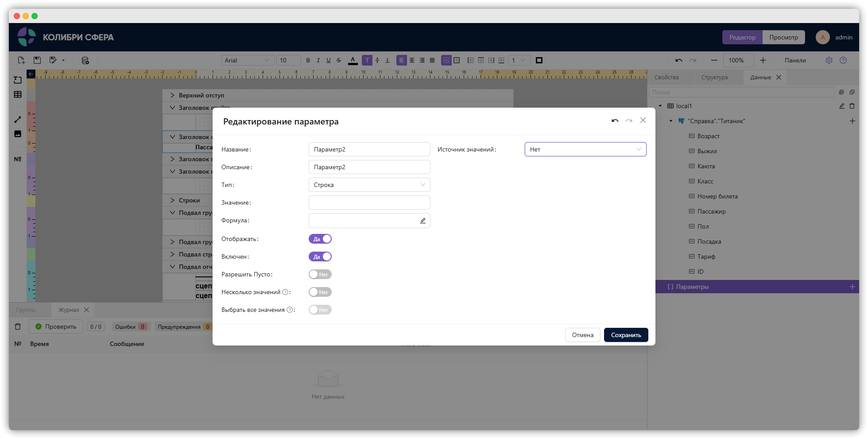Image resolution: width=868 pixels, height=439 pixels.
Task: Align text left
Action: coord(402,60)
